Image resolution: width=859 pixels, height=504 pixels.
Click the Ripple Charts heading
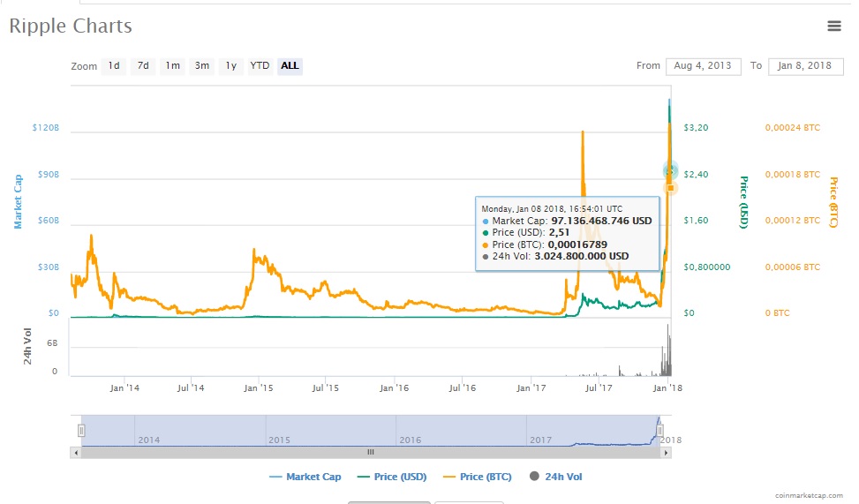click(x=71, y=26)
